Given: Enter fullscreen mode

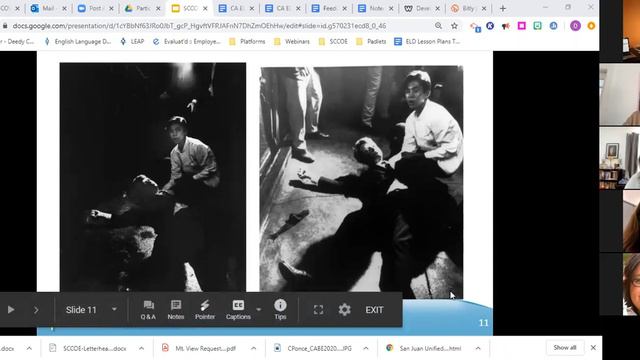Looking at the screenshot, I should click(318, 310).
